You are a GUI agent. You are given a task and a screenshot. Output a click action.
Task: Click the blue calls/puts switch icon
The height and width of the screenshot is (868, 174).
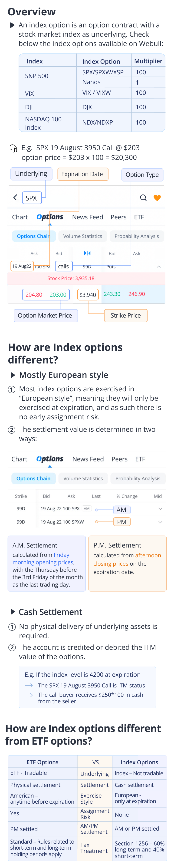click(87, 253)
